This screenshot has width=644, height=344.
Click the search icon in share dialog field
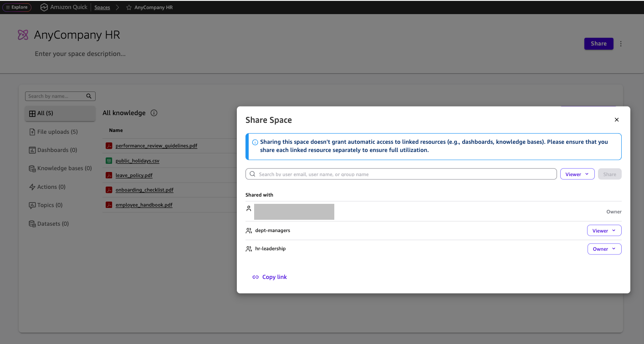[x=252, y=174]
